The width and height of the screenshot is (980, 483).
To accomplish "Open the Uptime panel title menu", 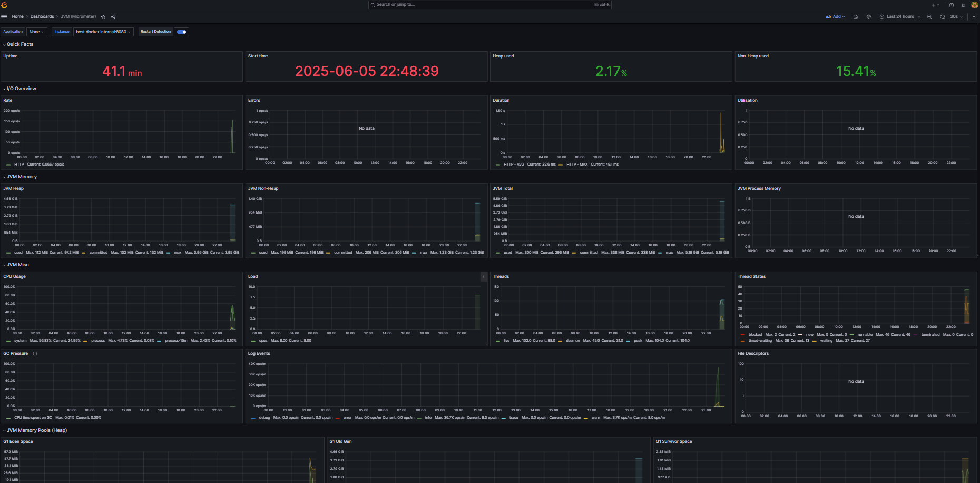I will [x=11, y=56].
